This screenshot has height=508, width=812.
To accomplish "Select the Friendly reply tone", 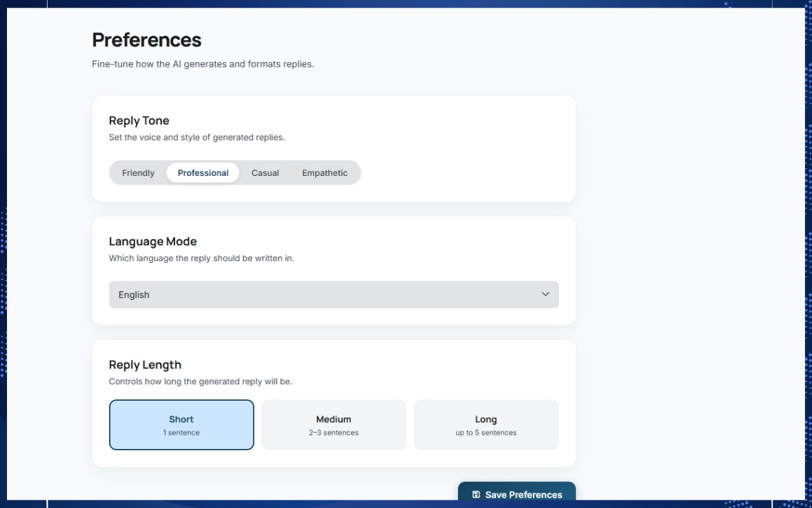I will [138, 173].
